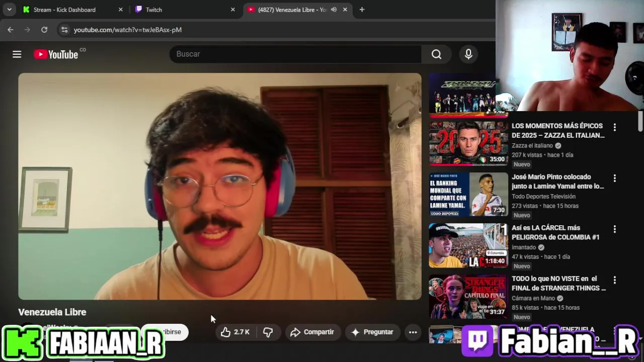The image size is (644, 362).
Task: Reload the current page
Action: click(44, 30)
